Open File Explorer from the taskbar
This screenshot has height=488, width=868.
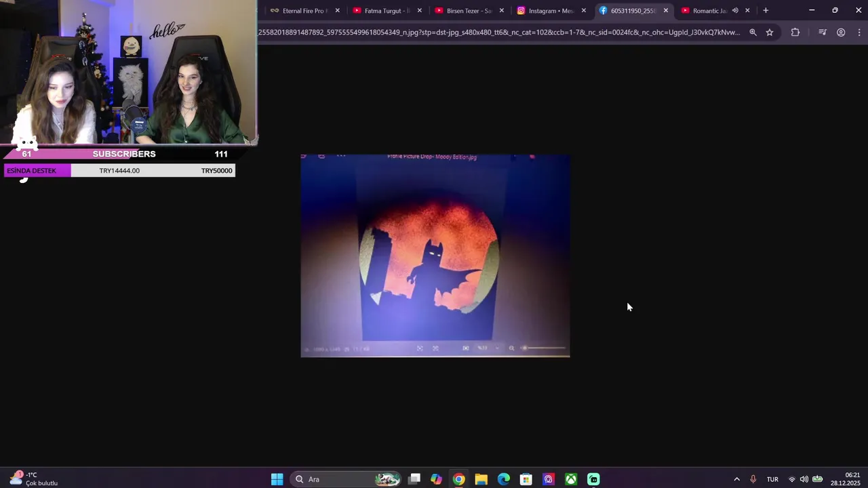click(481, 479)
